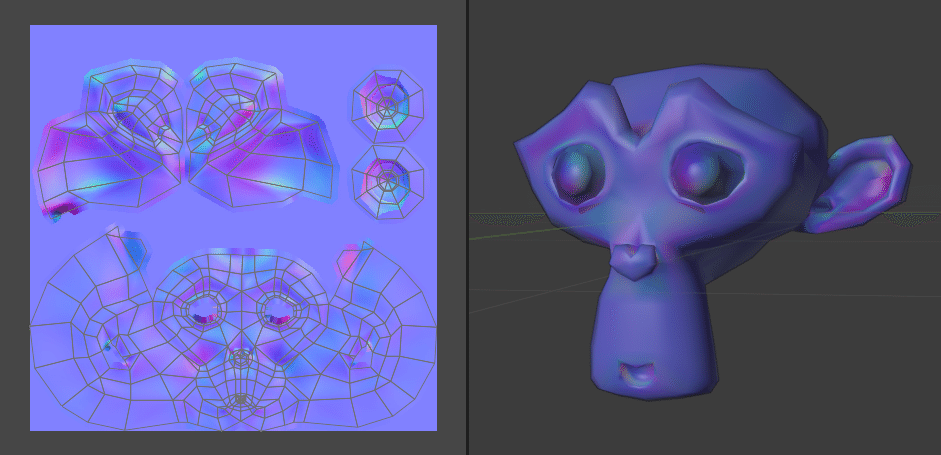Select the monkey's ear in 3D viewport
The image size is (941, 455).
[x=858, y=183]
